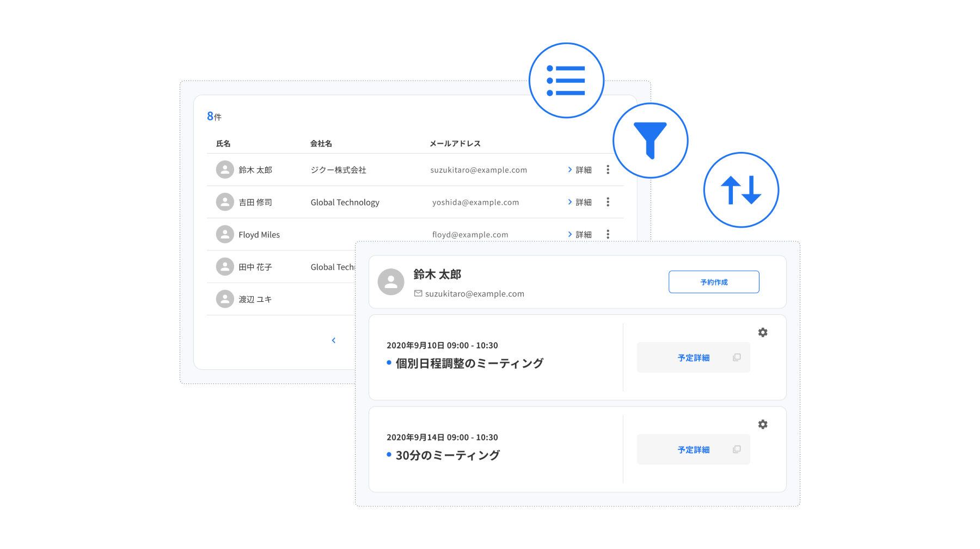Click email floyd@example.com
The height and width of the screenshot is (549, 980).
(470, 235)
